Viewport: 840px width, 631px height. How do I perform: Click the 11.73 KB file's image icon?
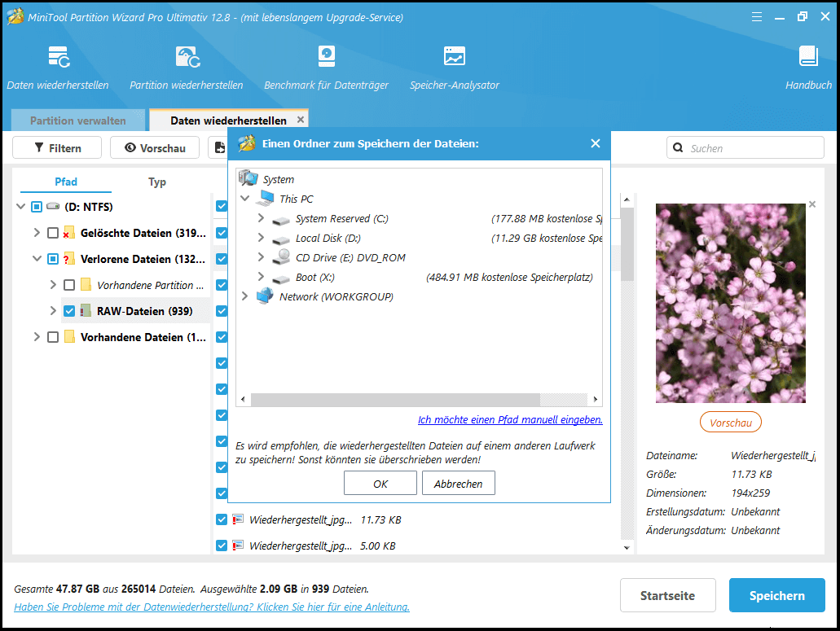pos(238,519)
